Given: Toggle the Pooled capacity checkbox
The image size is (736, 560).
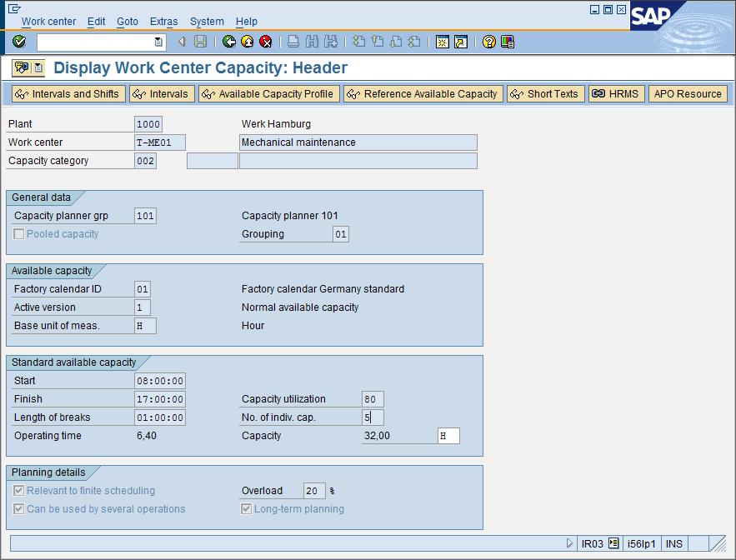Looking at the screenshot, I should point(19,234).
